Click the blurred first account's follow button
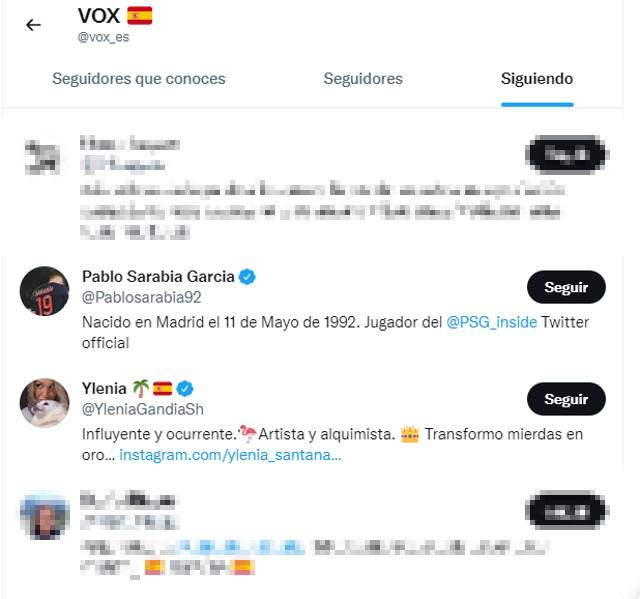The height and width of the screenshot is (599, 640). tap(567, 155)
